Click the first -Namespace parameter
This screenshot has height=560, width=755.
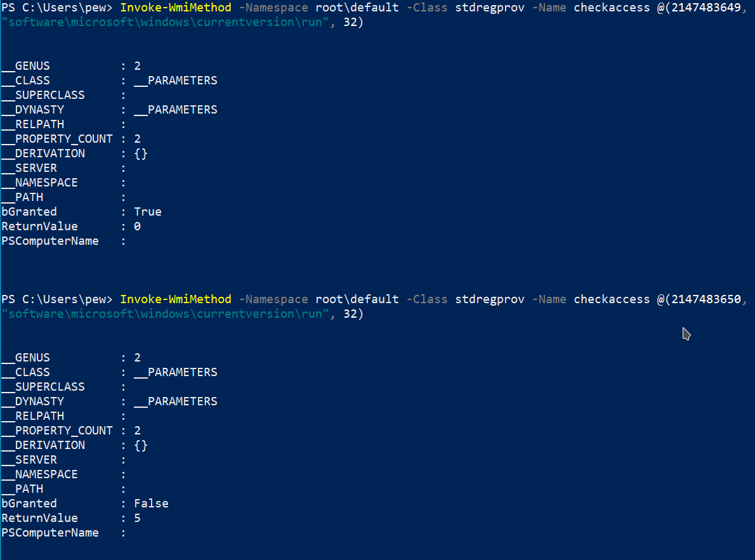click(x=273, y=8)
